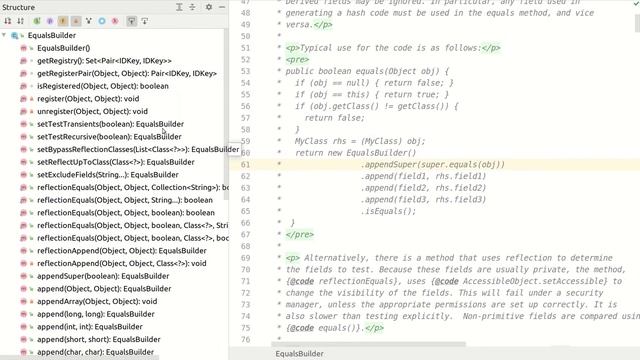
Task: Click class icon beside EqualsBuilder root
Action: [x=15, y=36]
